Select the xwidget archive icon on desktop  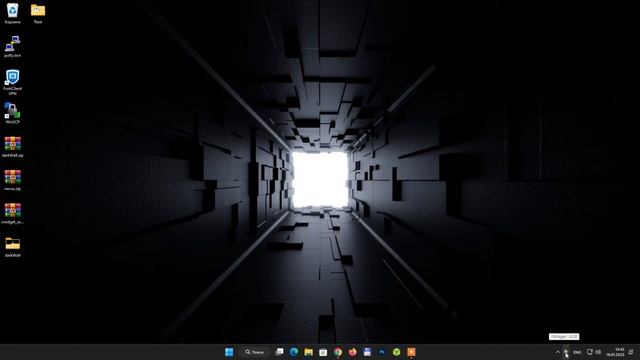13,213
